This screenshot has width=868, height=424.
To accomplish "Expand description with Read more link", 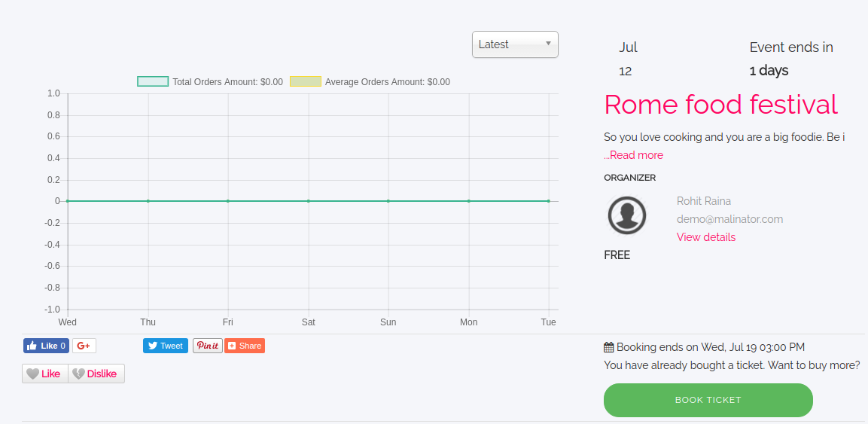I will click(x=634, y=155).
